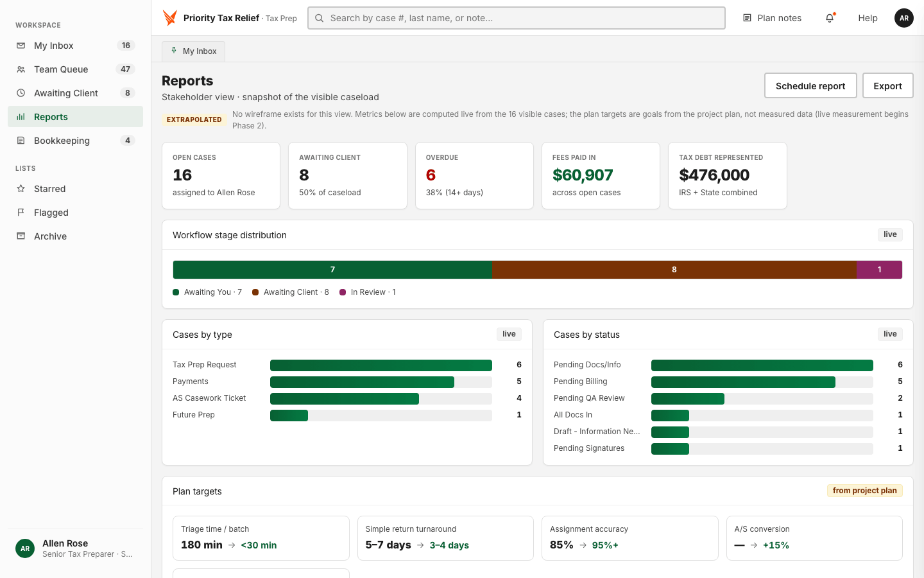The height and width of the screenshot is (578, 924).
Task: Click the A/S conversion card
Action: [814, 538]
